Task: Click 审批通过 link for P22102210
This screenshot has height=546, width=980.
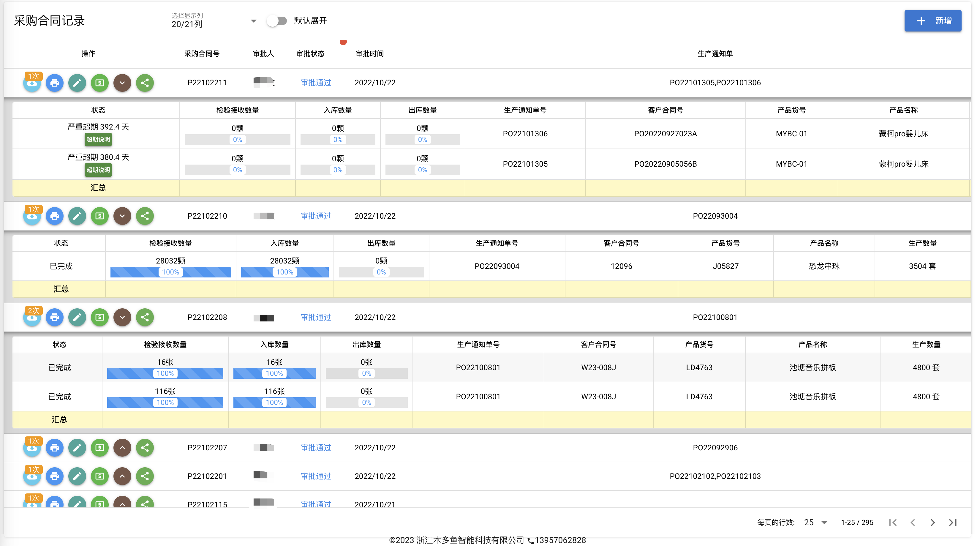Action: (316, 216)
